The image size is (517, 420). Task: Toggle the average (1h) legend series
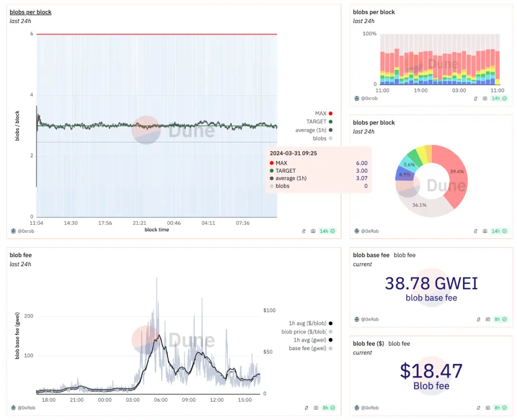pos(314,130)
